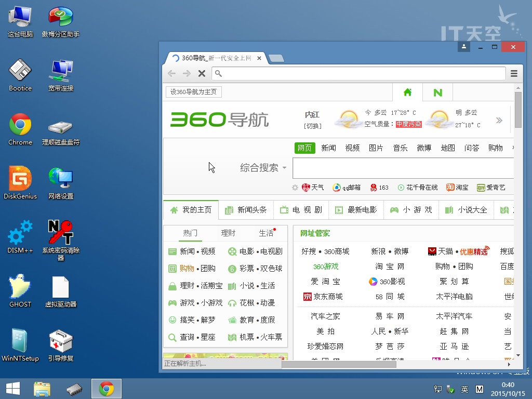
Task: Click the Chrome user profile icon
Action: tap(464, 47)
